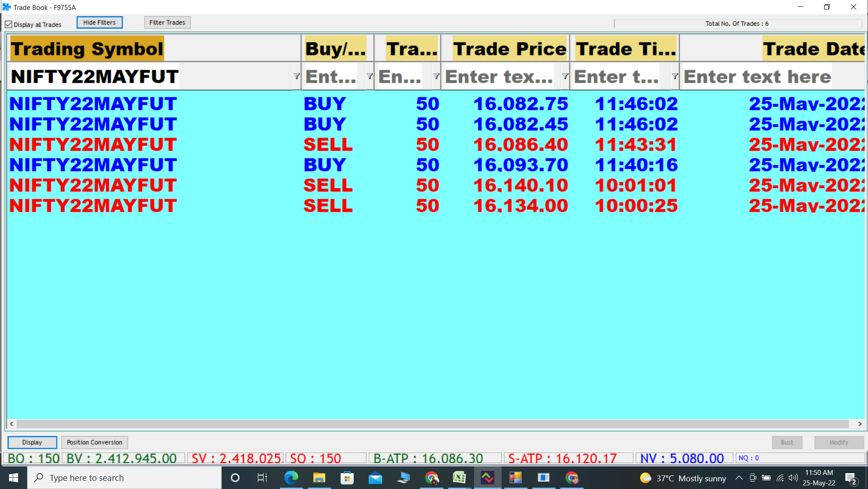Focus the Trade Date filter 'Enter text here'
This screenshot has height=489, width=868.
pos(773,77)
